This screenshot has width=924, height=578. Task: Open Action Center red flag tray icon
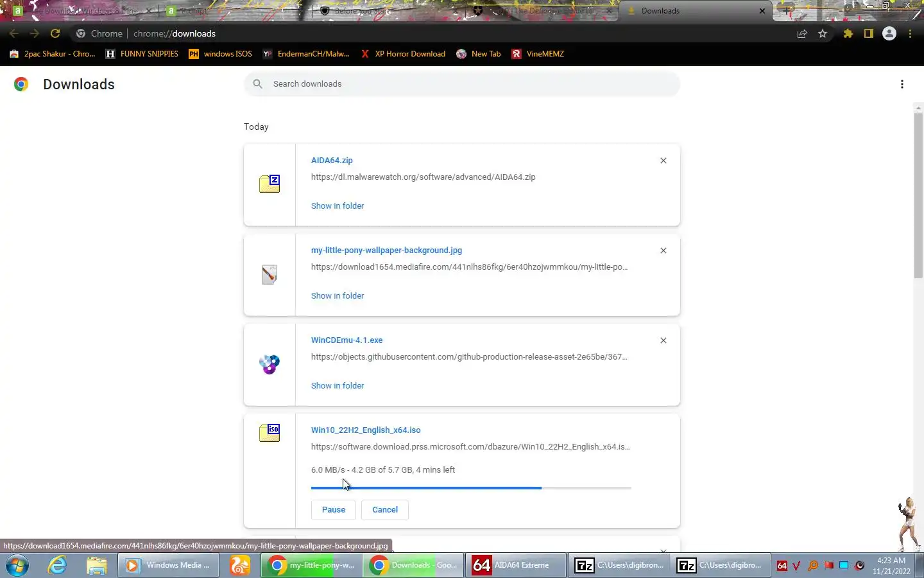(x=828, y=566)
